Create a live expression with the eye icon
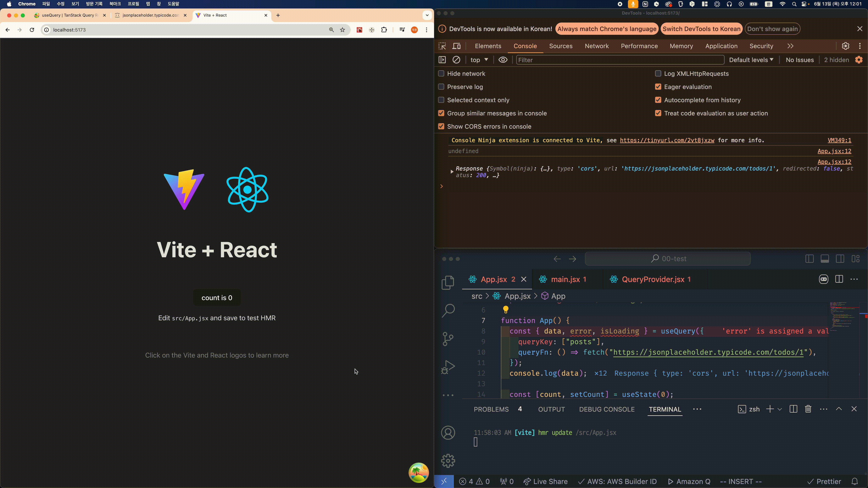Image resolution: width=868 pixels, height=488 pixels. pos(503,60)
